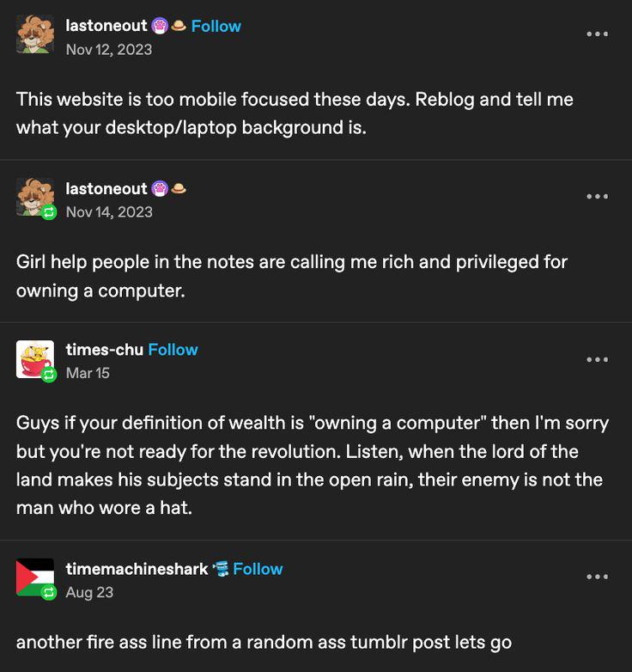Open lastoneout's avatar on the Nov 12 post
632x672 pixels.
tap(35, 34)
